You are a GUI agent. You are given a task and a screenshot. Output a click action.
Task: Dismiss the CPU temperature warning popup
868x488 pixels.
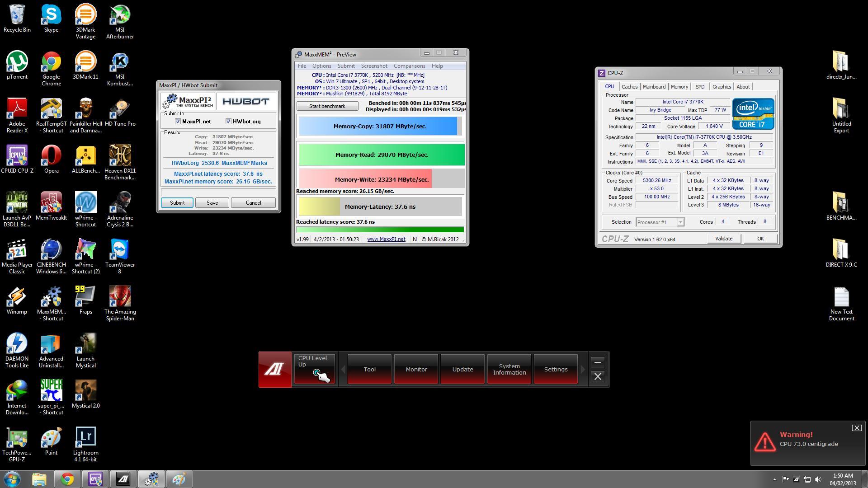[857, 428]
